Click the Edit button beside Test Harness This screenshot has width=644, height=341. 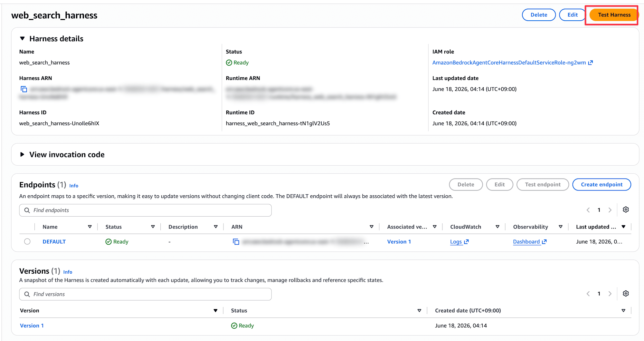click(573, 15)
